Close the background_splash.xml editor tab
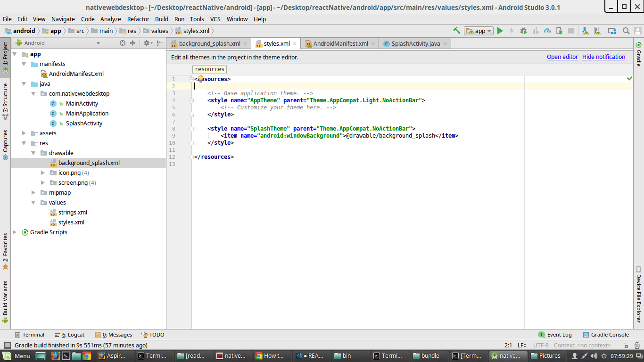 tap(246, 43)
